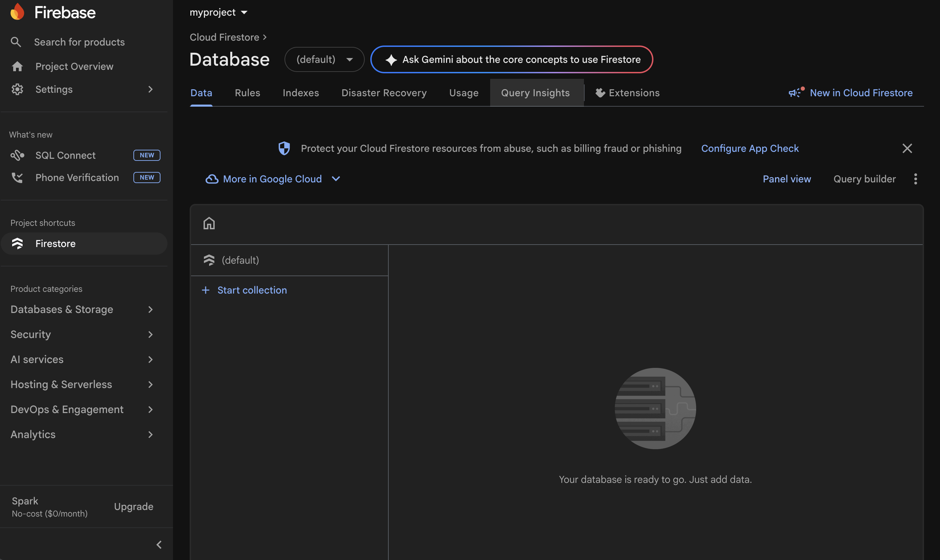The image size is (940, 560).
Task: Open the myproject project selector dropdown
Action: pos(218,13)
